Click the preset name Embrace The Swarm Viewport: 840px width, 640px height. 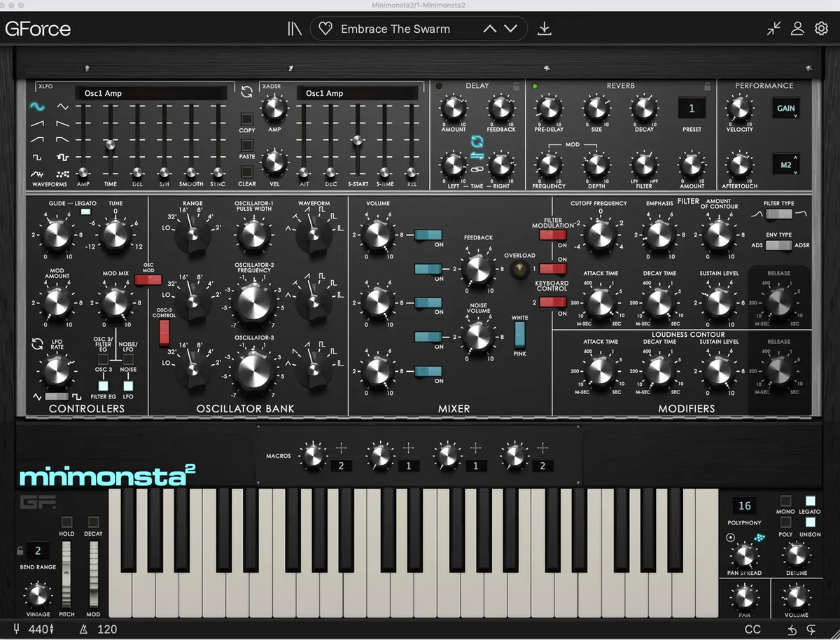pyautogui.click(x=395, y=29)
